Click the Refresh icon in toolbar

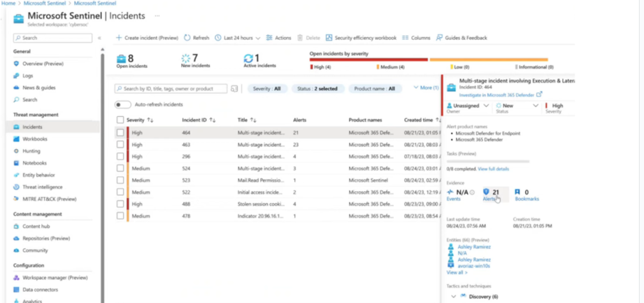point(187,38)
